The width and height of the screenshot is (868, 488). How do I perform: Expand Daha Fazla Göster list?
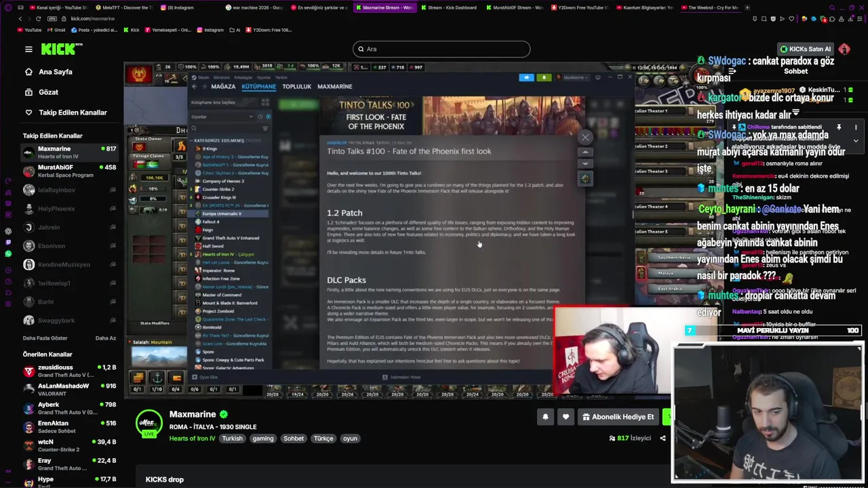(45, 338)
